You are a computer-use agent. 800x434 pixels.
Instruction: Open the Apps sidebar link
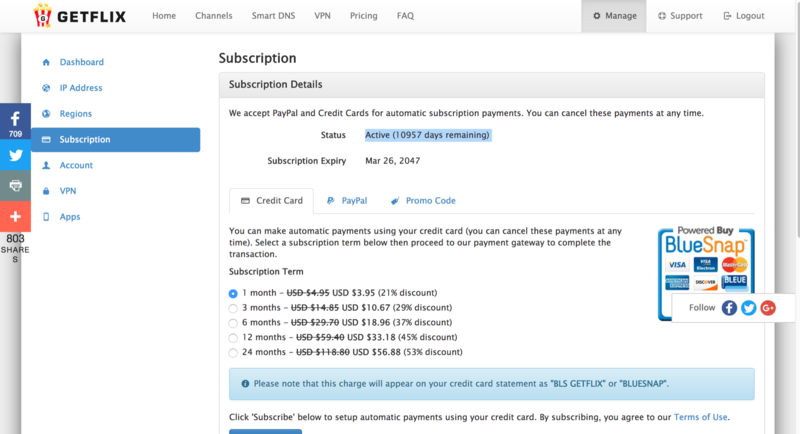click(x=70, y=217)
